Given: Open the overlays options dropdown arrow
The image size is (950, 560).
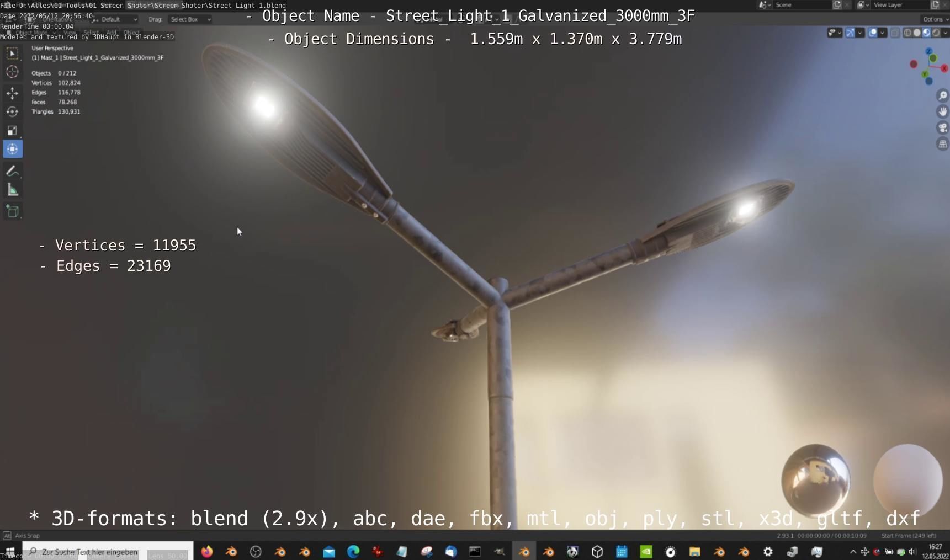Looking at the screenshot, I should pyautogui.click(x=882, y=33).
